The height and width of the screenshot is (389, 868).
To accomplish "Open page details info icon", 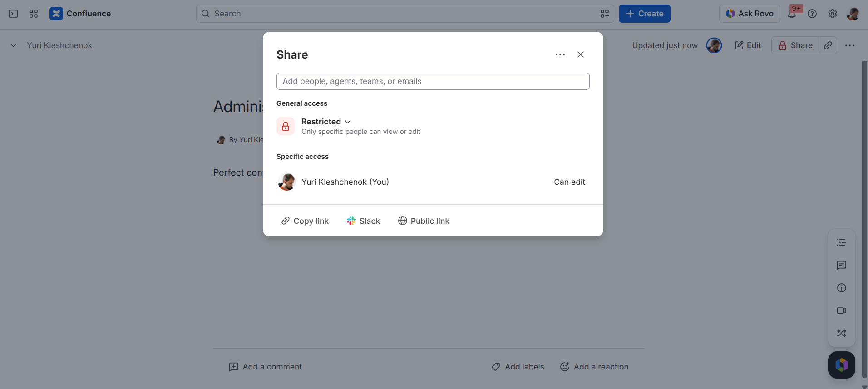I will [x=842, y=288].
